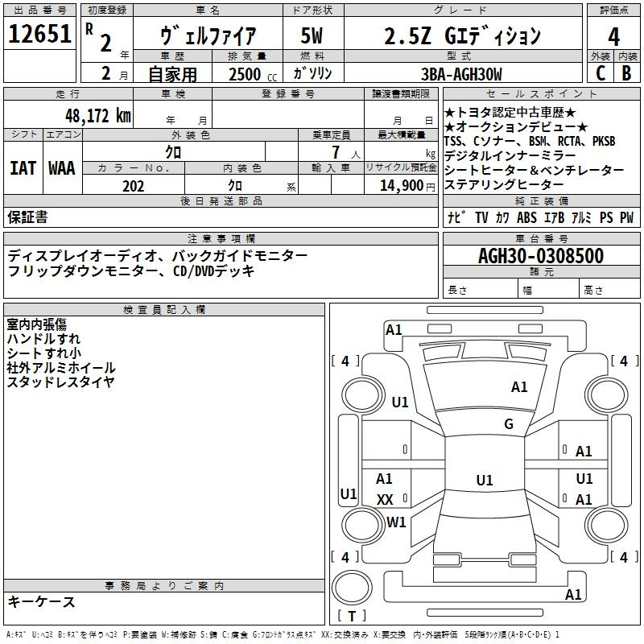The image size is (644, 644).
Task: Click the inspector note スタッドレスタイヤ
Action: pos(60,382)
